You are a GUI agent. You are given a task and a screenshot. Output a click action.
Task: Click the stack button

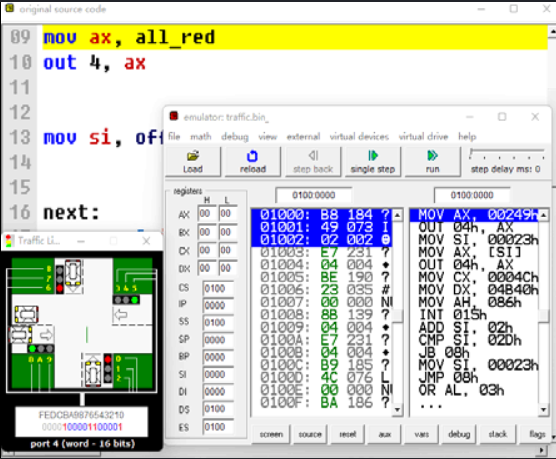click(497, 435)
